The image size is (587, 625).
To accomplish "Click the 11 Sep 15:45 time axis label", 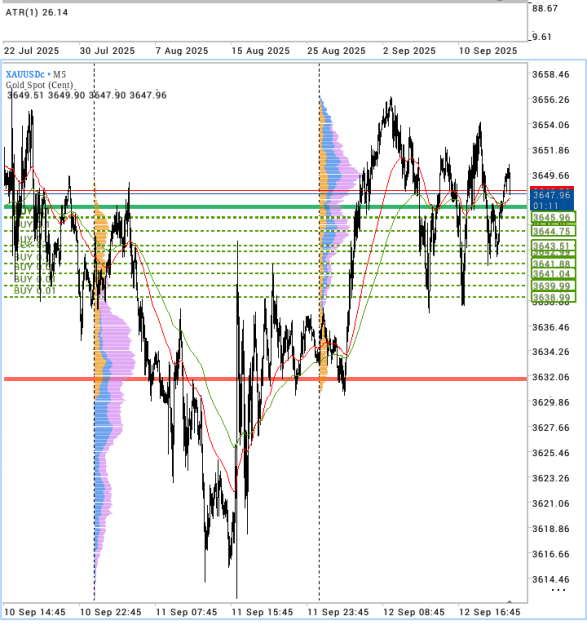I will click(x=262, y=612).
